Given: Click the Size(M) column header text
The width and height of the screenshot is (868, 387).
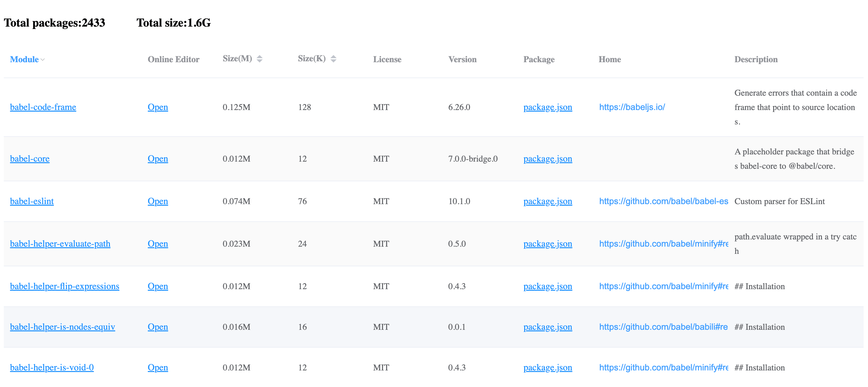Looking at the screenshot, I should coord(237,58).
